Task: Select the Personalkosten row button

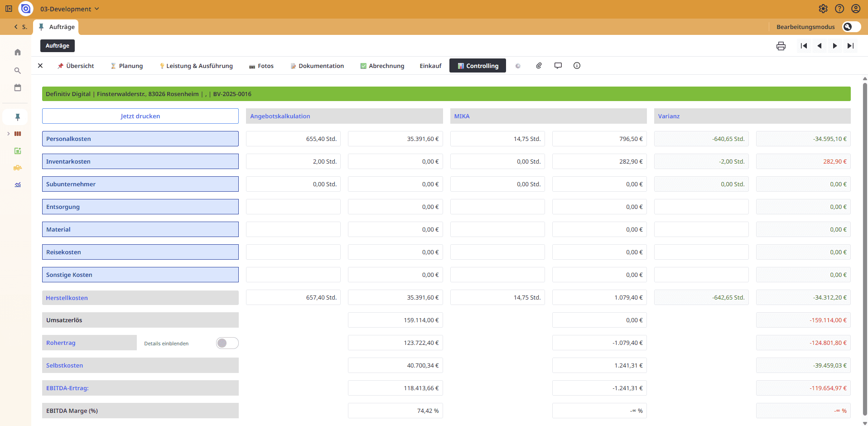Action: coord(140,139)
